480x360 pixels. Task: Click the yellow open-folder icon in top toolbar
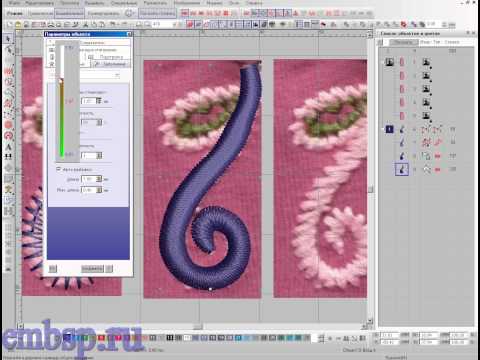(18, 24)
